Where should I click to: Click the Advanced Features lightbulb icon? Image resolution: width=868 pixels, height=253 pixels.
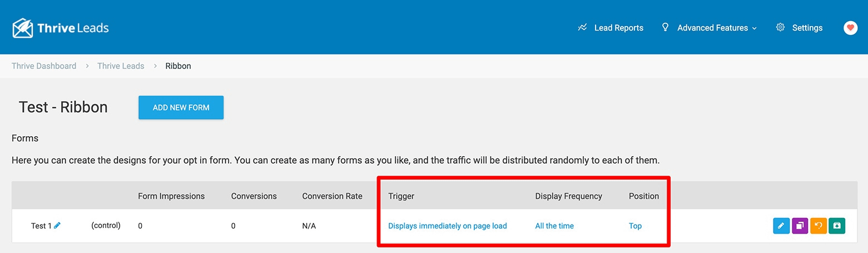[x=665, y=27]
